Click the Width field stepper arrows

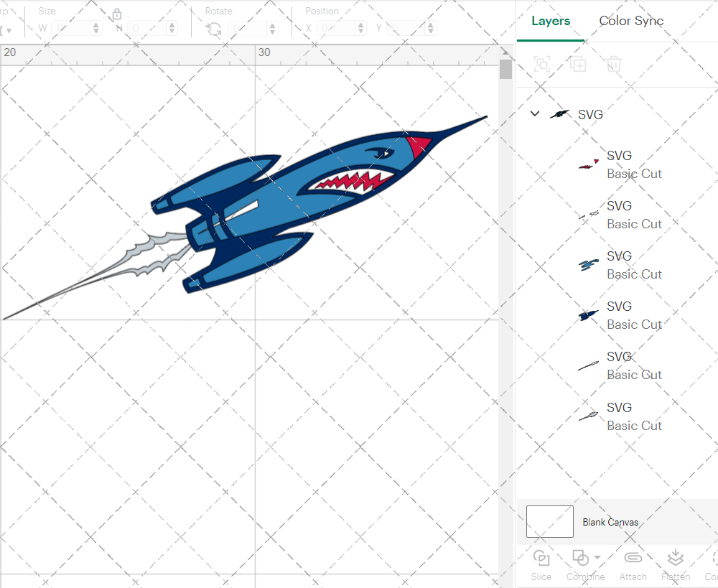point(95,29)
